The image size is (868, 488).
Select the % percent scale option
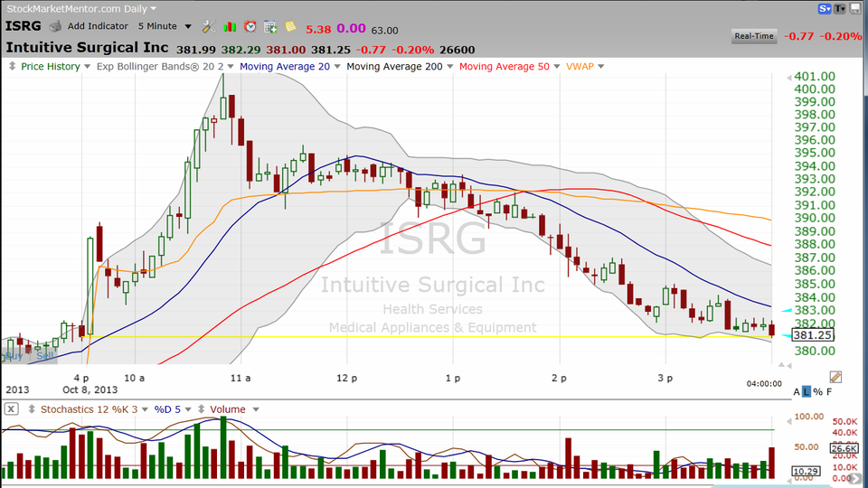[x=817, y=391]
